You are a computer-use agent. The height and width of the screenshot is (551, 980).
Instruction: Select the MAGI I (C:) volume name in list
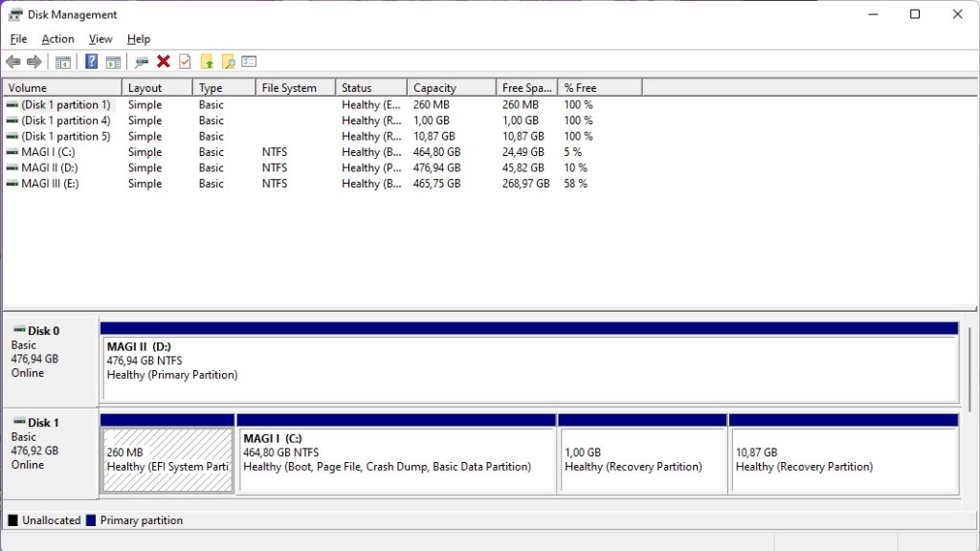coord(48,152)
